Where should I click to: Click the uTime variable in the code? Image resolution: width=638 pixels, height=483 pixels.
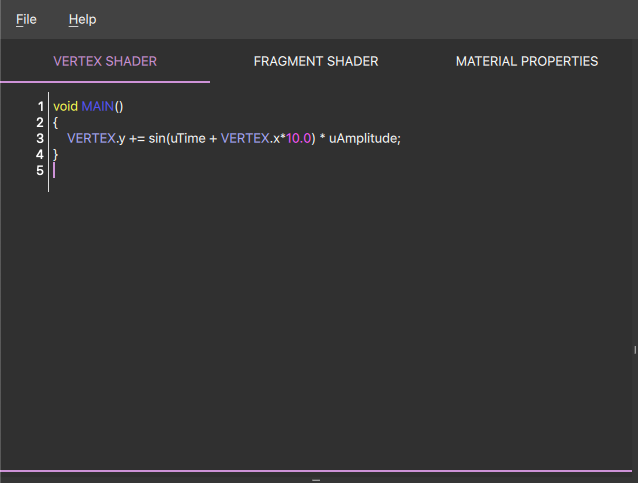point(187,138)
